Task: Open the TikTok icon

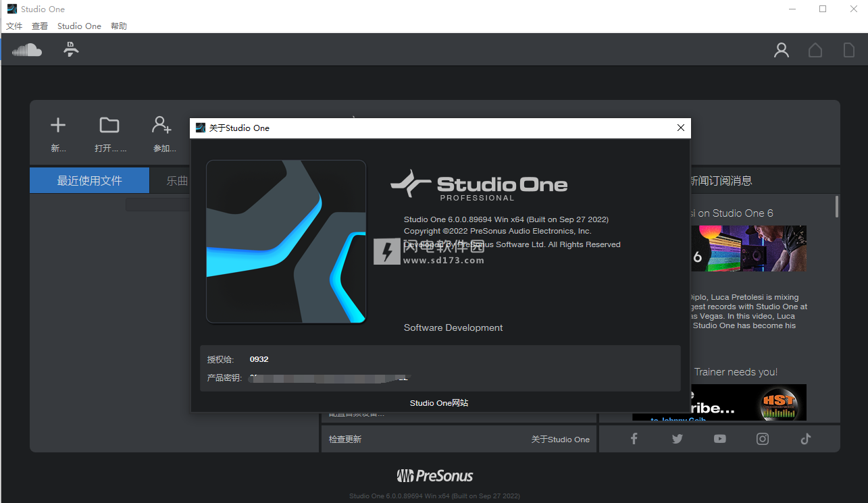Action: pyautogui.click(x=806, y=439)
